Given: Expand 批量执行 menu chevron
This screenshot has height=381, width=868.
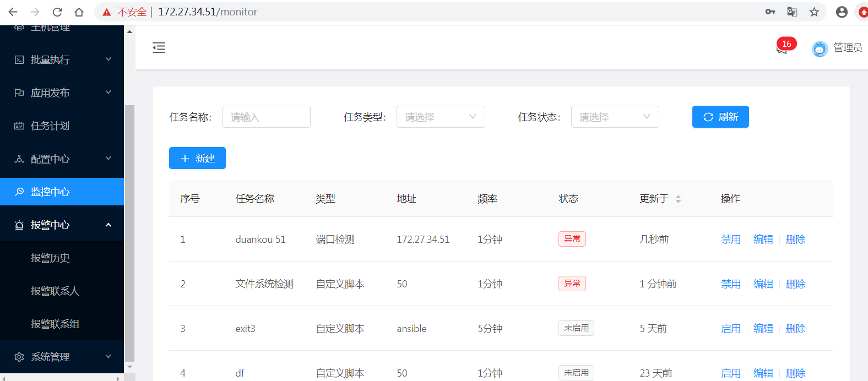Looking at the screenshot, I should coord(109,59).
